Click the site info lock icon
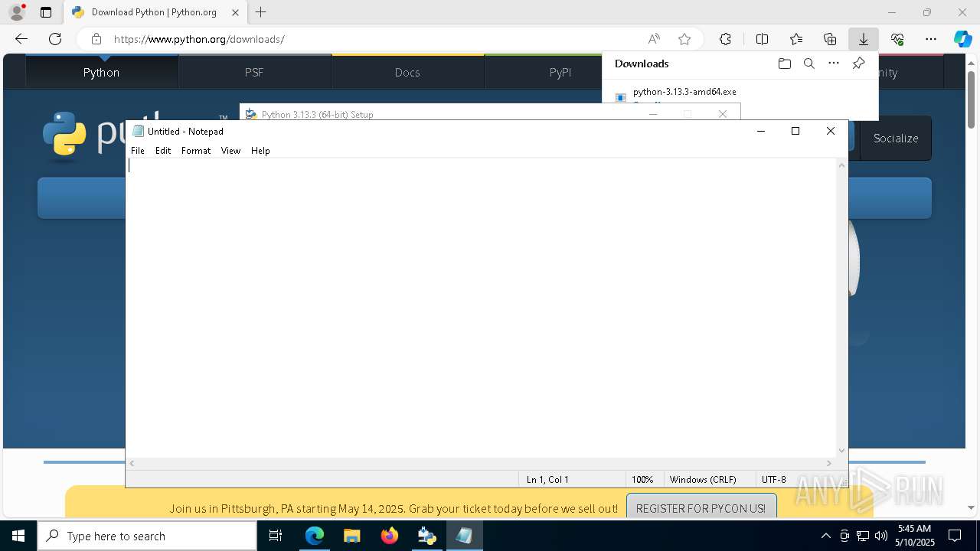Viewport: 980px width, 551px height. pos(96,39)
